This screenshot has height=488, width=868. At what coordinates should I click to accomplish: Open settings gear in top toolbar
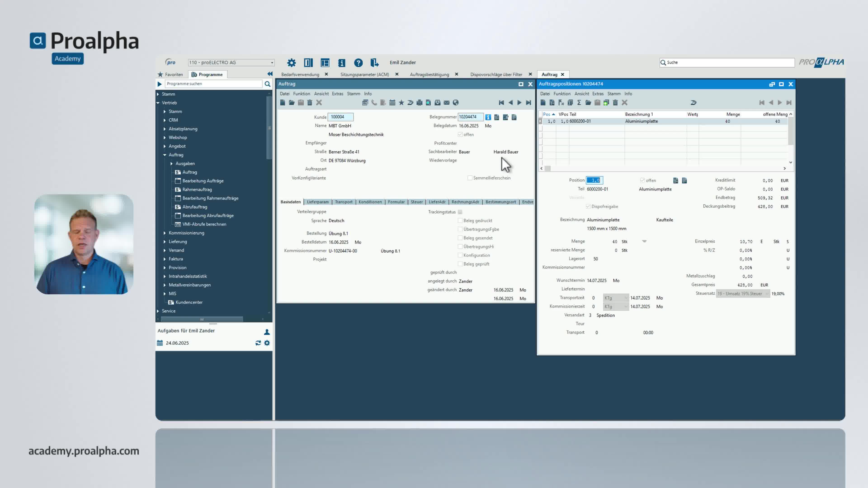pyautogui.click(x=291, y=63)
